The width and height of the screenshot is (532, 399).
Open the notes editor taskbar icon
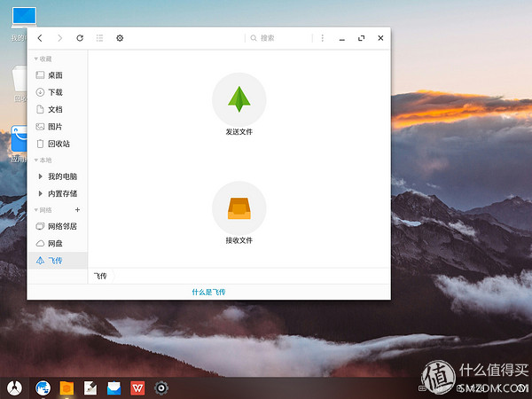90,387
